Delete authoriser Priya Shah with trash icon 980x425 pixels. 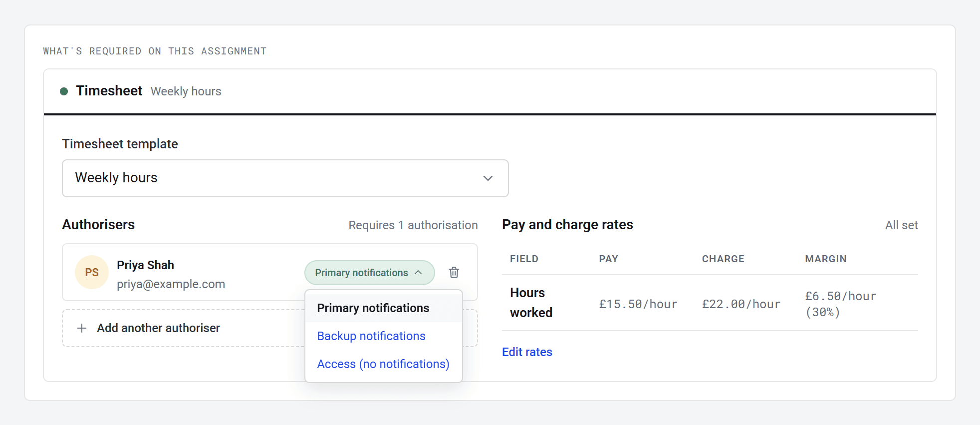pos(454,272)
